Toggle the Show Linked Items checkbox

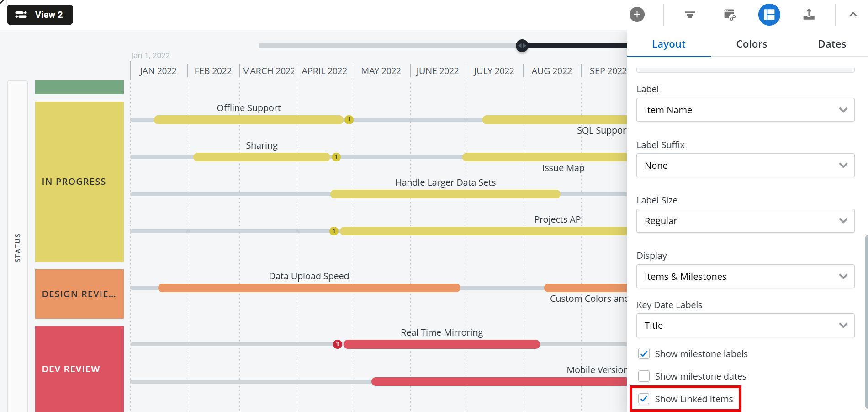[644, 399]
